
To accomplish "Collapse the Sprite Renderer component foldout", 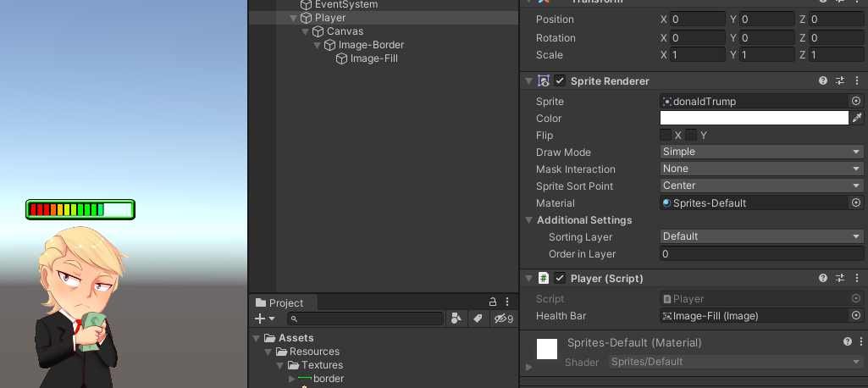I will [x=528, y=80].
